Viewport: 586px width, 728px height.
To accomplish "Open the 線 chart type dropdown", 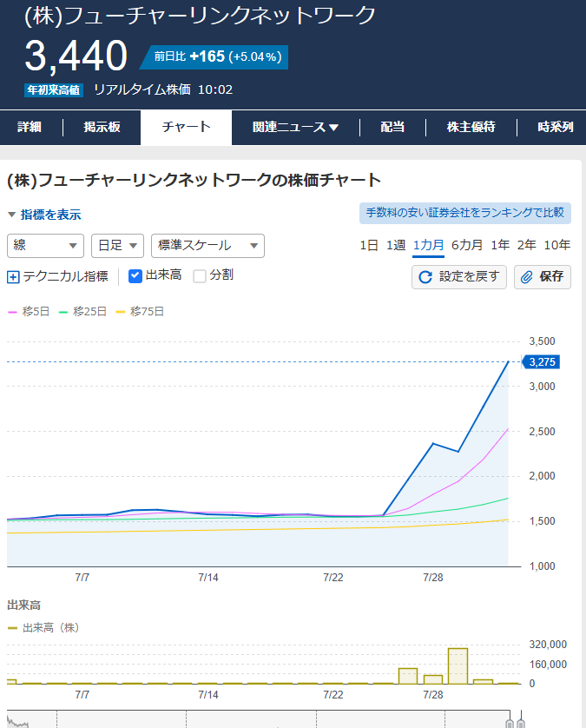I will point(45,246).
